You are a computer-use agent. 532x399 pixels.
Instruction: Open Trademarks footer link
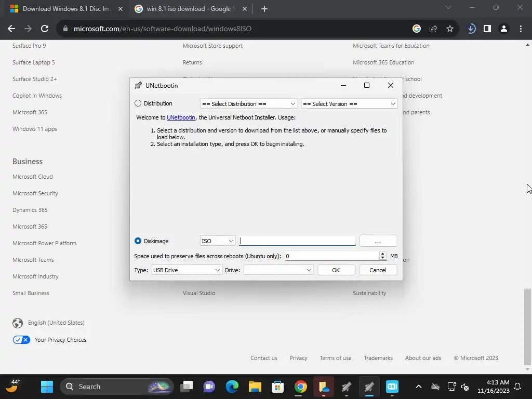378,358
